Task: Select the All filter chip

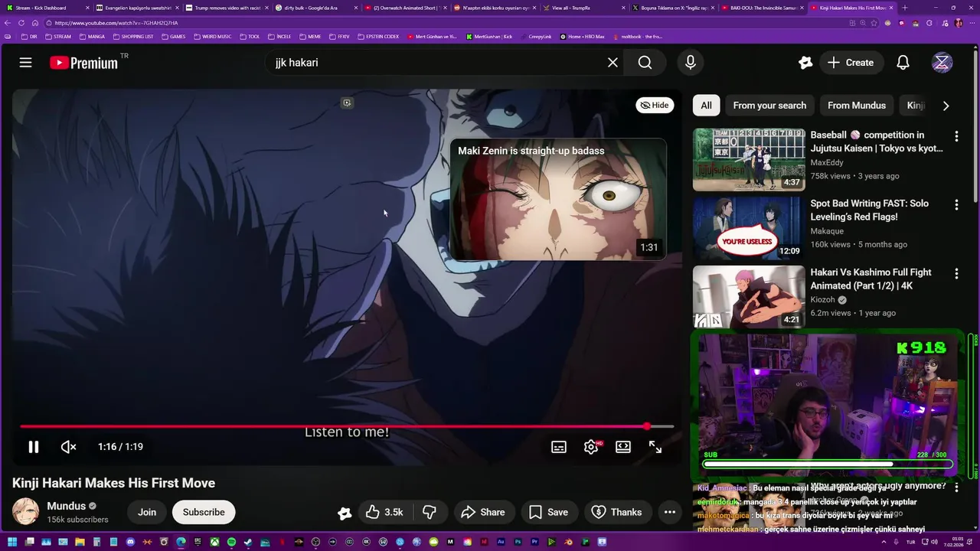Action: click(x=706, y=106)
